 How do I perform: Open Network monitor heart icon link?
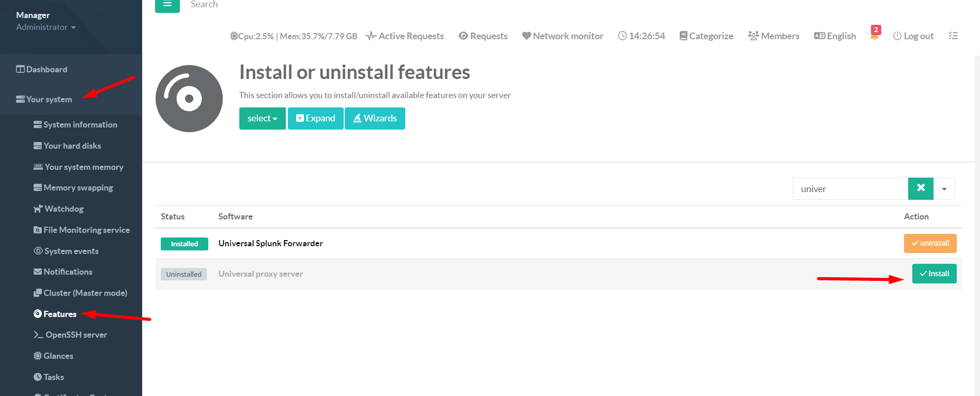[x=562, y=36]
